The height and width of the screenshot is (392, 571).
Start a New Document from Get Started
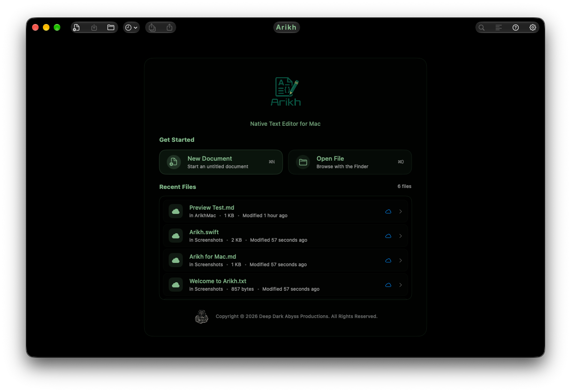[x=221, y=162]
